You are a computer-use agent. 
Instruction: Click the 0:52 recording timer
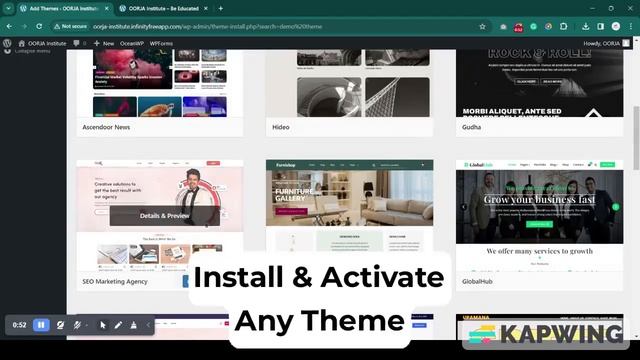point(19,325)
